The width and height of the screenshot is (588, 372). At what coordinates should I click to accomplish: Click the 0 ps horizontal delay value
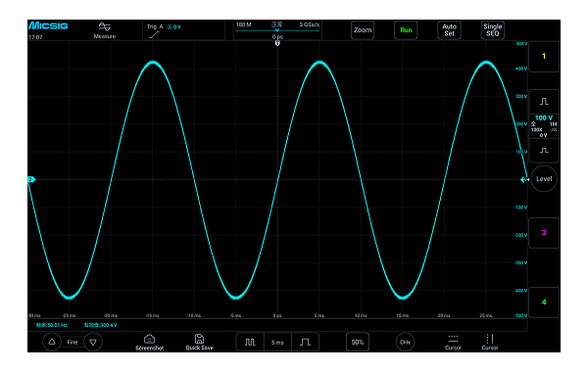[277, 37]
